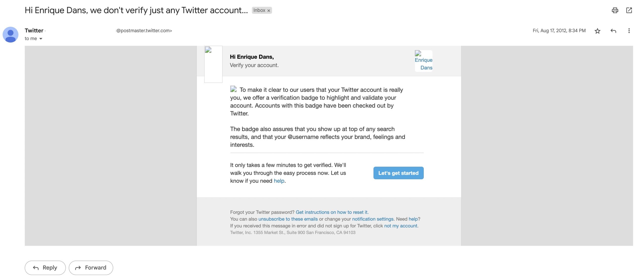Click the broken Twitter logo image
The height and width of the screenshot is (280, 644).
213,64
